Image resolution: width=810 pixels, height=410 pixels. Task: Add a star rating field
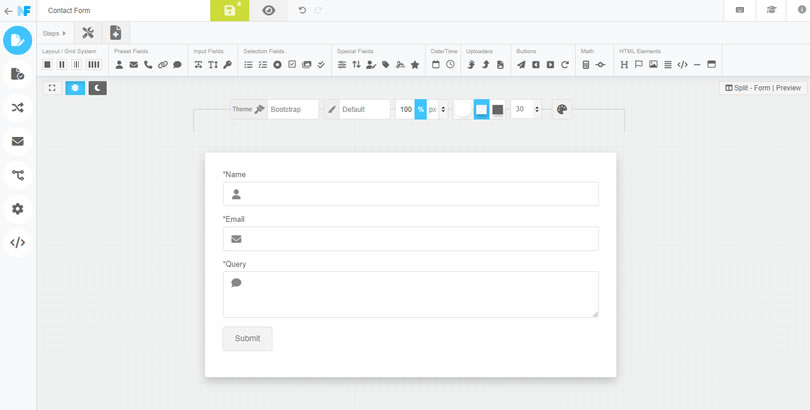tap(415, 65)
